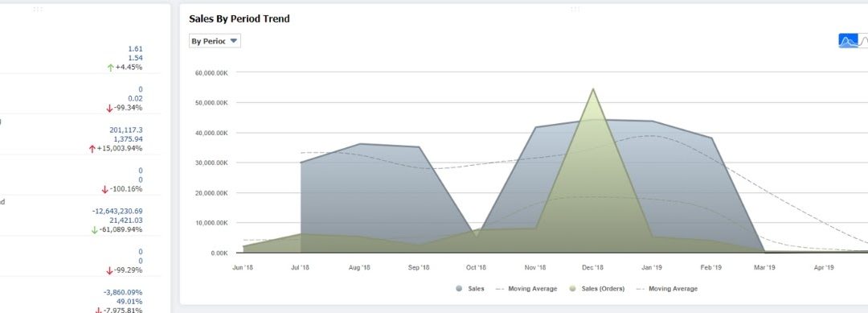
Task: Click the -99.34% change value
Action: 129,108
